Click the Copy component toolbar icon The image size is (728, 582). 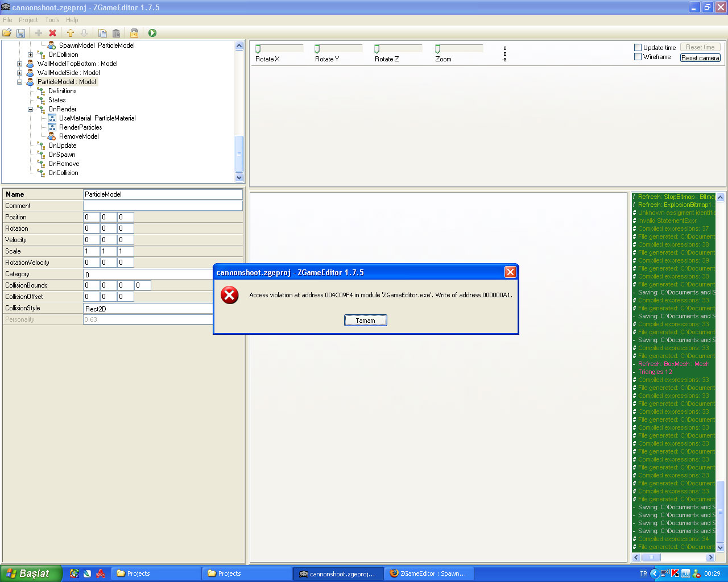point(102,33)
